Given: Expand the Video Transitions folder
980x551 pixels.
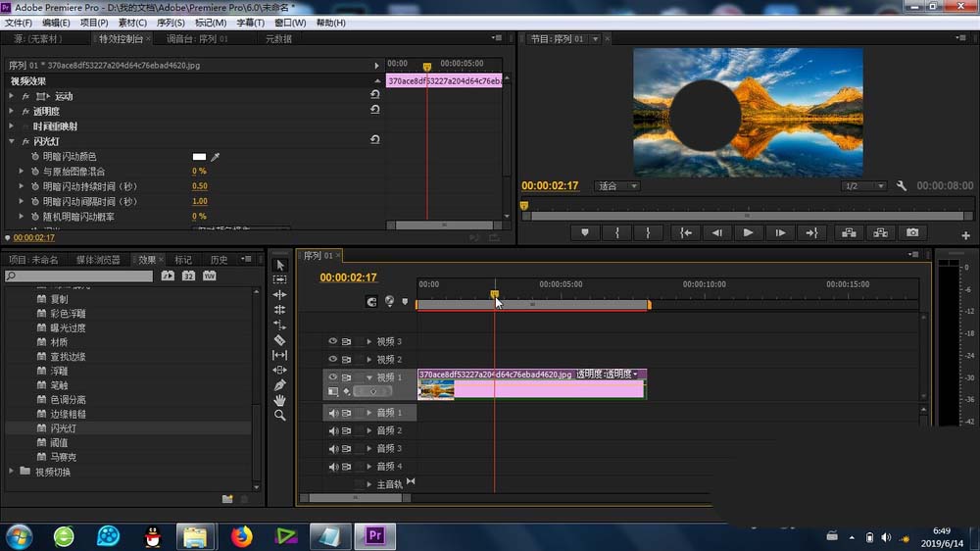Looking at the screenshot, I should click(x=11, y=471).
